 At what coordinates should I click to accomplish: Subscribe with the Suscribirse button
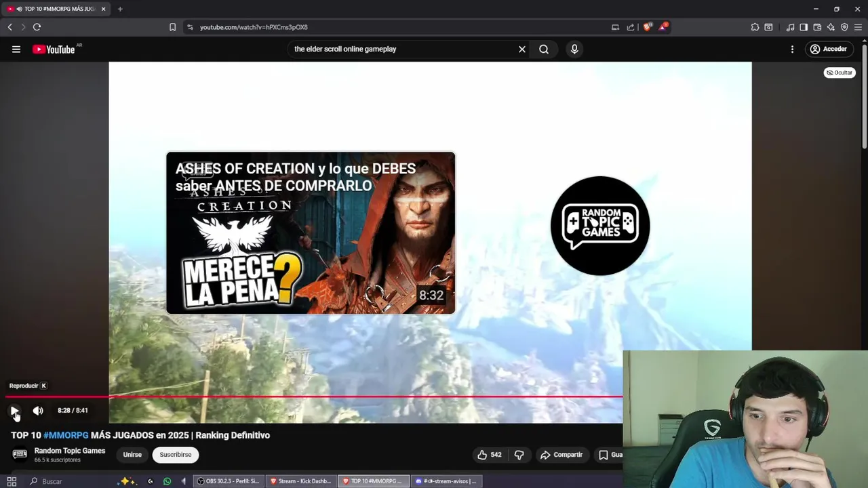(x=176, y=455)
